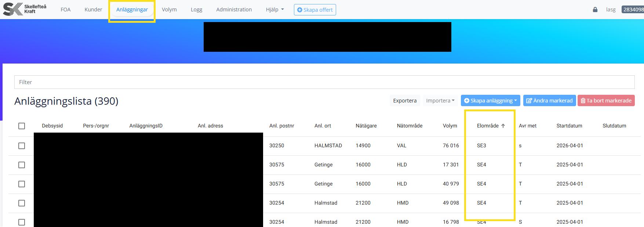Click into the Filter input field
The height and width of the screenshot is (227, 644).
tap(324, 82)
